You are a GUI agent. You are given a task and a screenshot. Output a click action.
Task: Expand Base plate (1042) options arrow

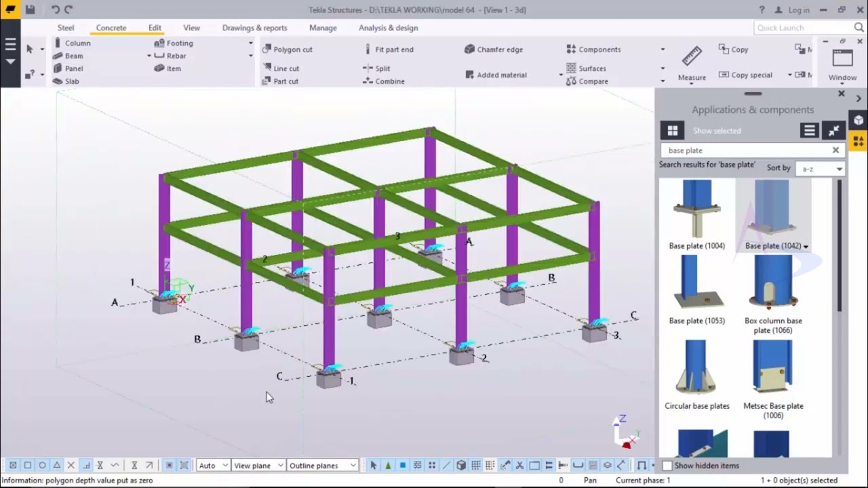pos(806,247)
